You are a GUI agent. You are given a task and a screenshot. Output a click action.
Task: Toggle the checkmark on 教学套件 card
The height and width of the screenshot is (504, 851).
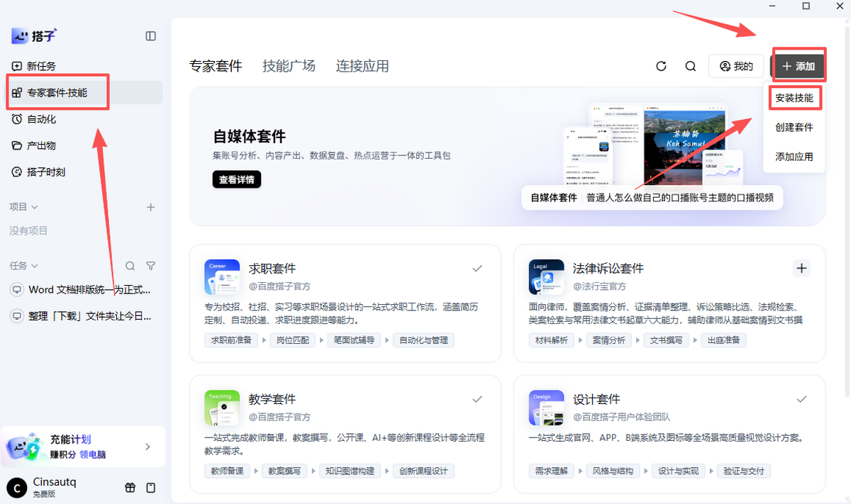coord(477,399)
